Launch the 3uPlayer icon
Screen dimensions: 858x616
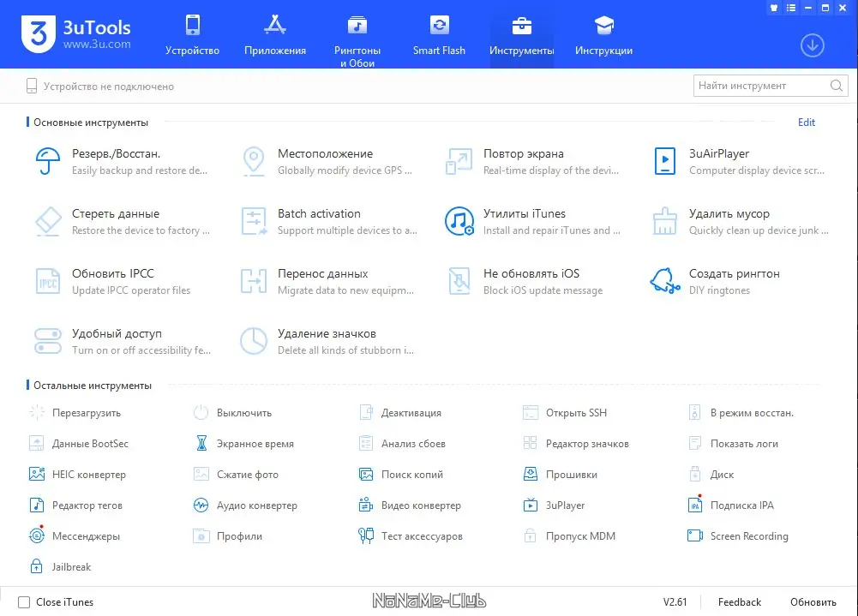tap(531, 505)
